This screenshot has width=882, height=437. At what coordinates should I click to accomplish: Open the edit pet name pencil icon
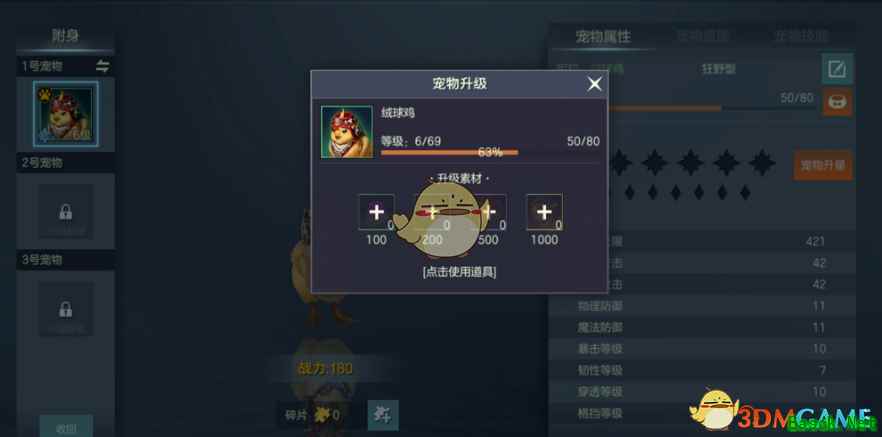(837, 69)
